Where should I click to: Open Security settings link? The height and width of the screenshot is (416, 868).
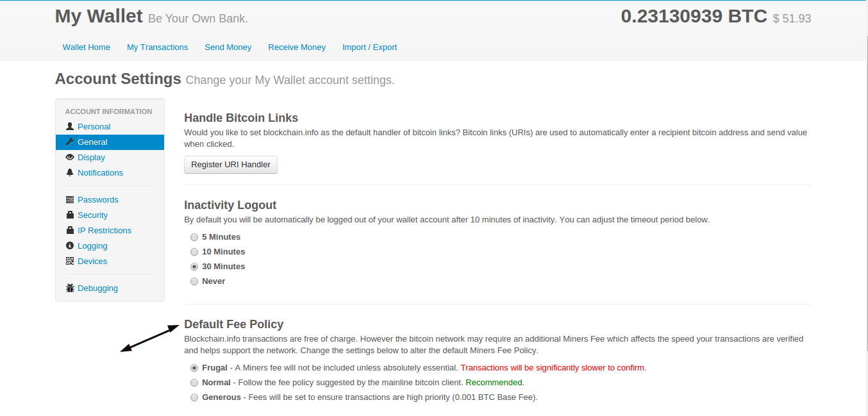tap(93, 215)
